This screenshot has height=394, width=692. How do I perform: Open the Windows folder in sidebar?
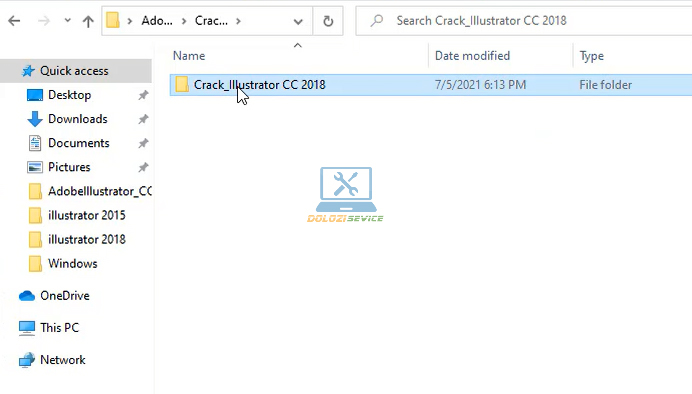[x=72, y=263]
